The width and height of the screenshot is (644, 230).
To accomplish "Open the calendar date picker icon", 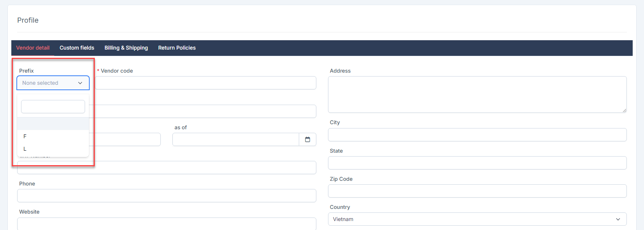I will pyautogui.click(x=307, y=139).
